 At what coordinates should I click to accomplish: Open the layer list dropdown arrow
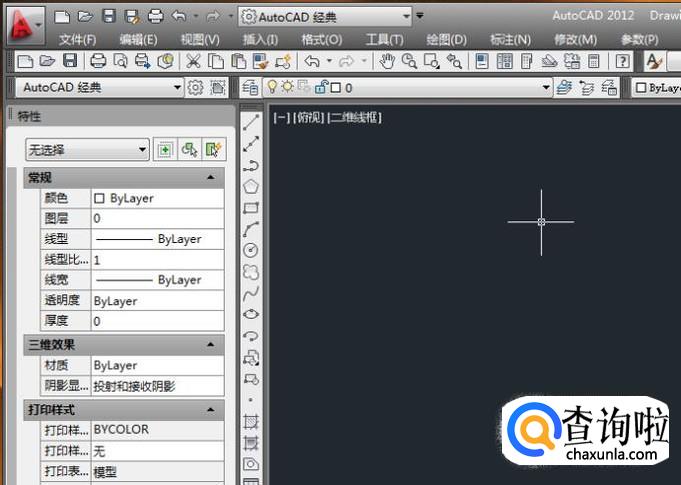click(x=546, y=88)
